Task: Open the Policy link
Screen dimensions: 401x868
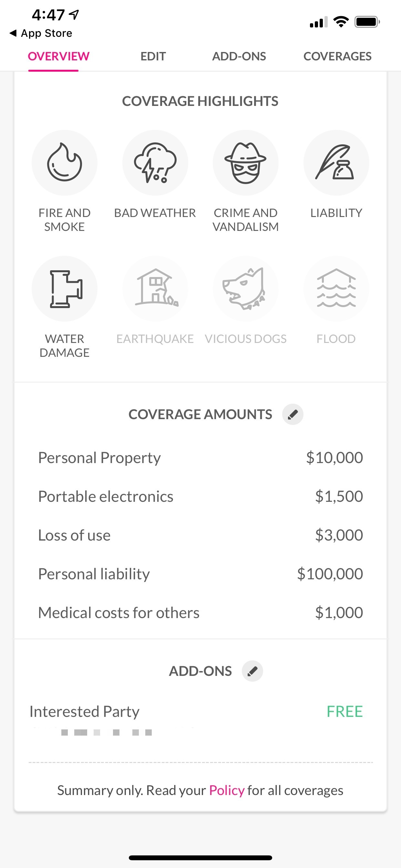Action: [x=226, y=790]
